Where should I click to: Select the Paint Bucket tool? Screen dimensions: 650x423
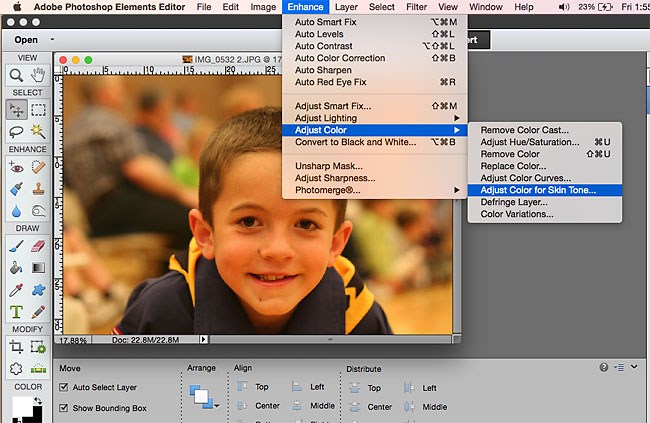[17, 268]
